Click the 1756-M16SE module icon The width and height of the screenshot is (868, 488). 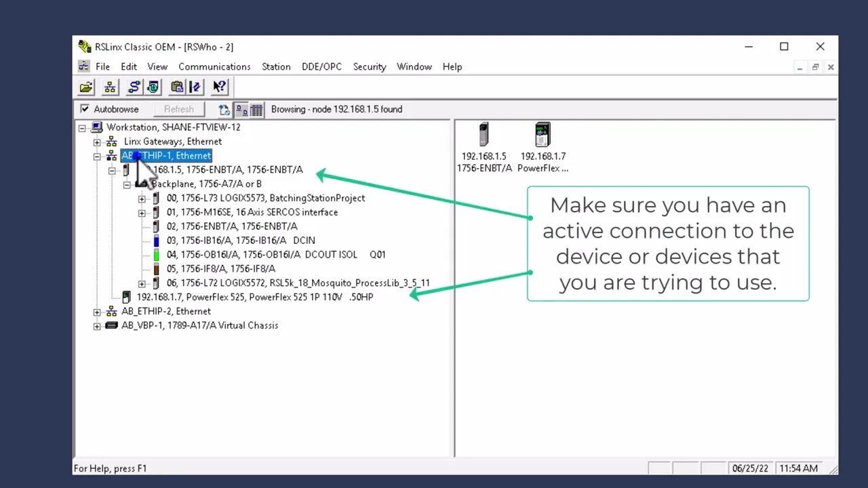click(x=155, y=212)
